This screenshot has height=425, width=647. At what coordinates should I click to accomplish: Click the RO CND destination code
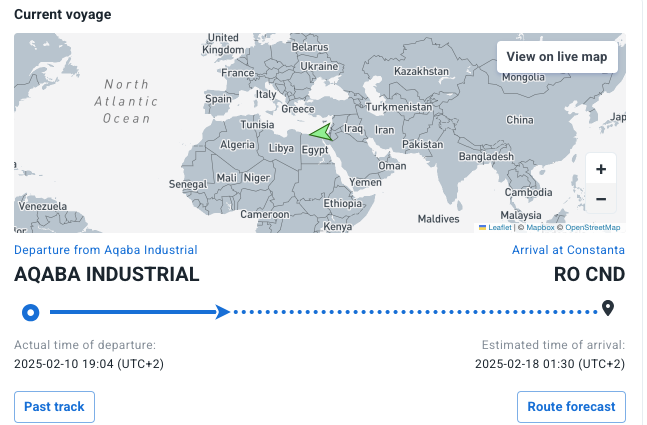(589, 275)
